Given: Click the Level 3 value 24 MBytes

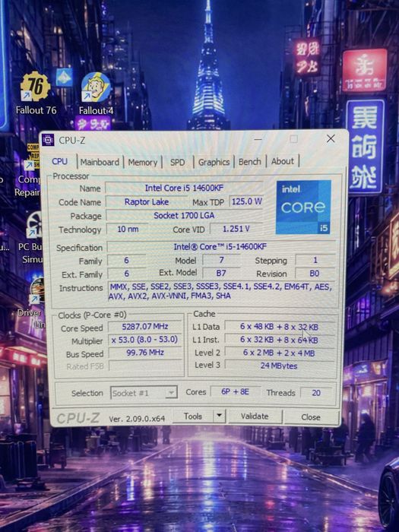Looking at the screenshot, I should [x=280, y=366].
